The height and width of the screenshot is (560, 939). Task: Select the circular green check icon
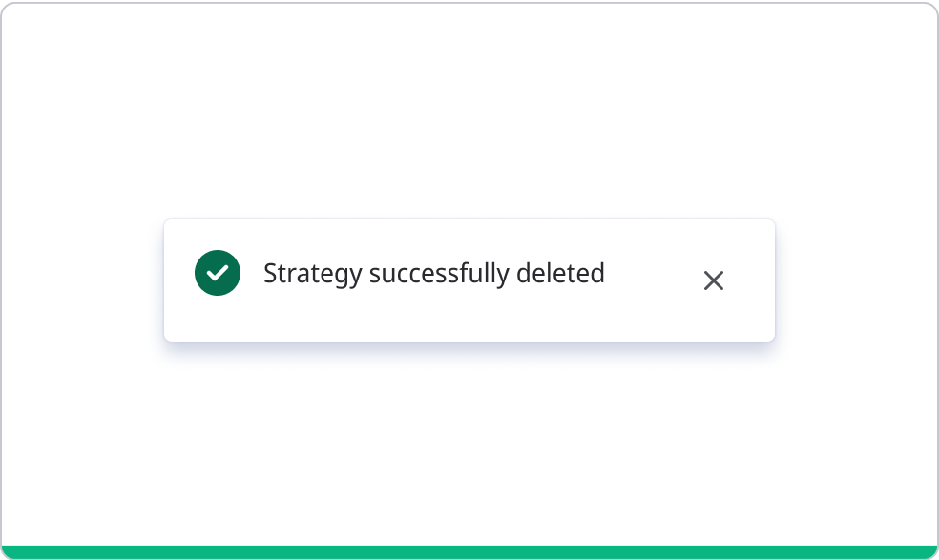click(x=218, y=274)
